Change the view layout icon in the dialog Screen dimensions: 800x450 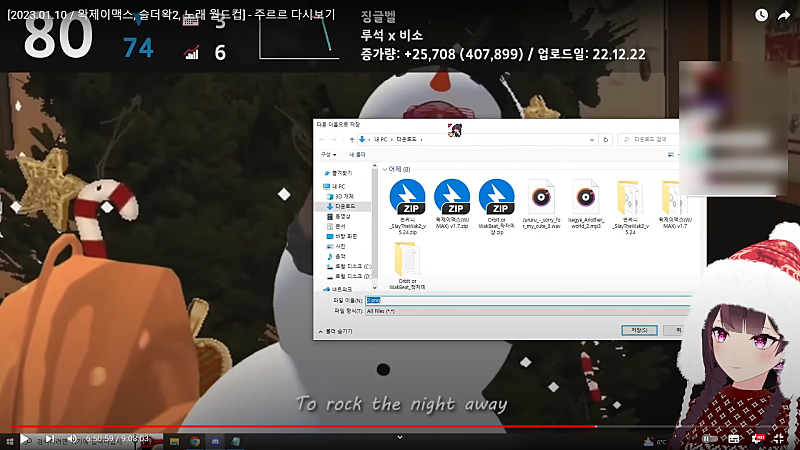click(x=671, y=155)
